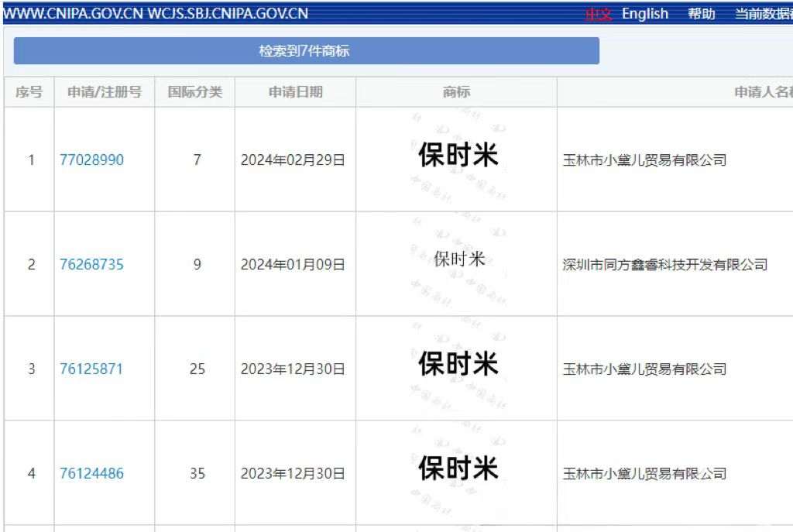Click date 2023年12月30日 in row 3

click(x=293, y=369)
